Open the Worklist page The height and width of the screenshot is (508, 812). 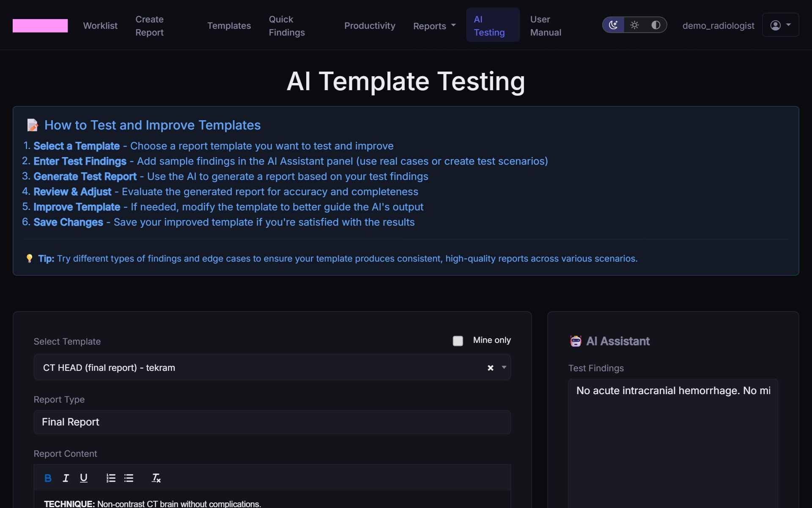point(100,25)
